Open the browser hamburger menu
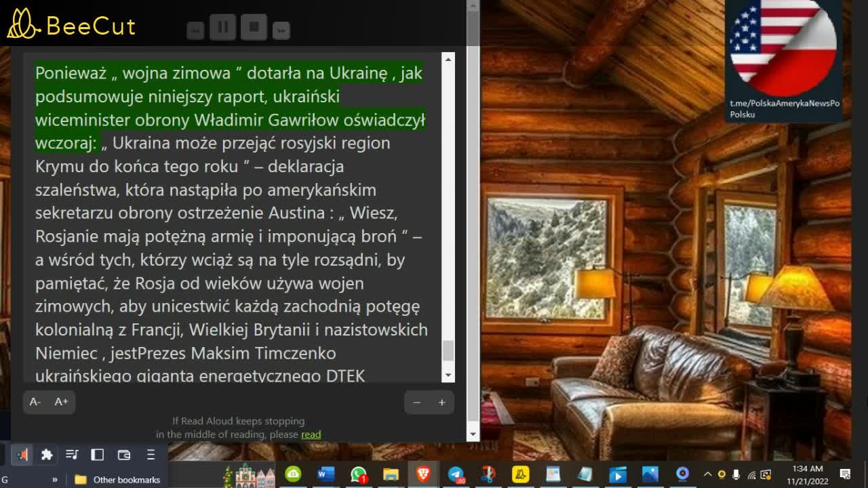 coord(151,455)
